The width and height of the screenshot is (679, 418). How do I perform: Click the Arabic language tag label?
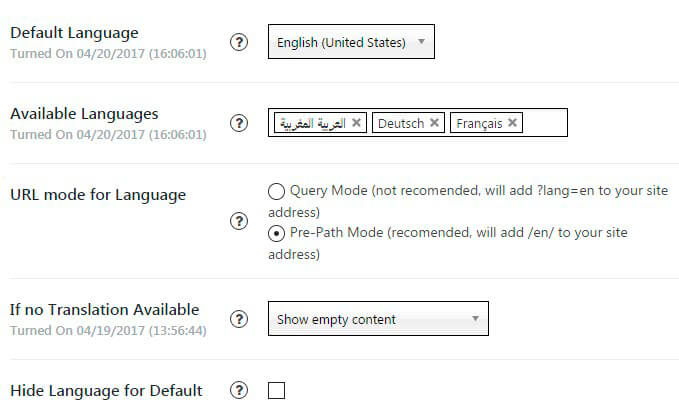tap(313, 123)
